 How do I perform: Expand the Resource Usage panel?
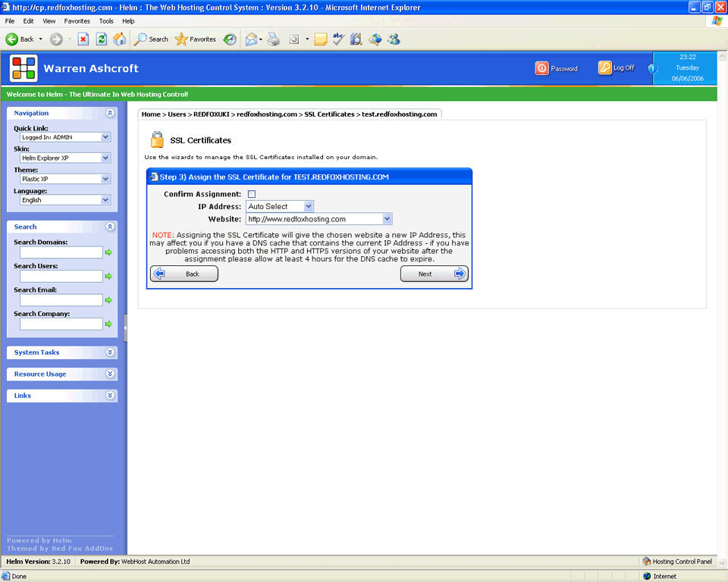[110, 374]
